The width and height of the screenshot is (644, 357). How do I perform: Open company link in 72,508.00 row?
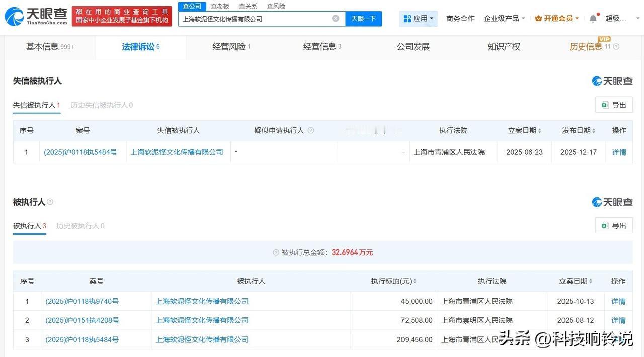pyautogui.click(x=202, y=320)
